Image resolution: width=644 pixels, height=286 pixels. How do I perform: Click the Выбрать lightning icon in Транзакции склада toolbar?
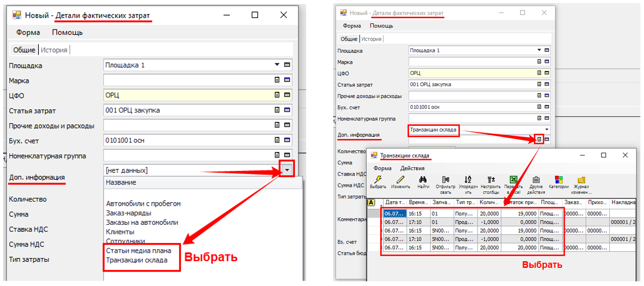click(x=378, y=179)
